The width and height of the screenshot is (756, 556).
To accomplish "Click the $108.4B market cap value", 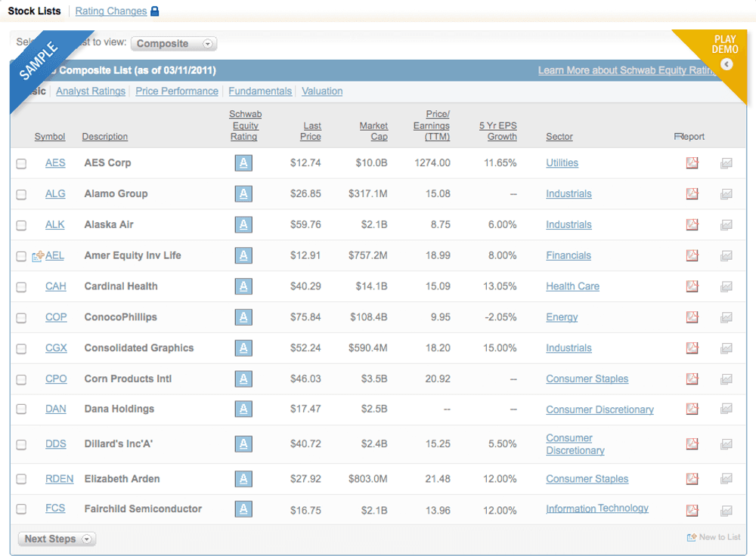I will [x=368, y=317].
